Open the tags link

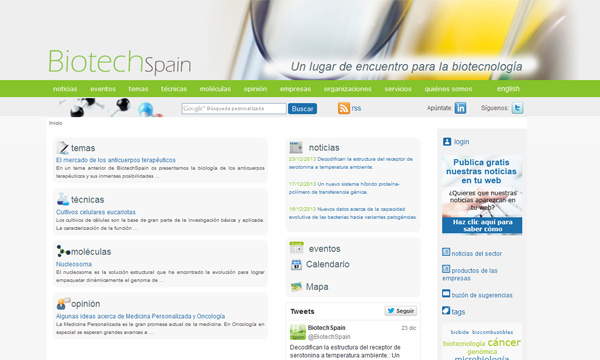(458, 312)
